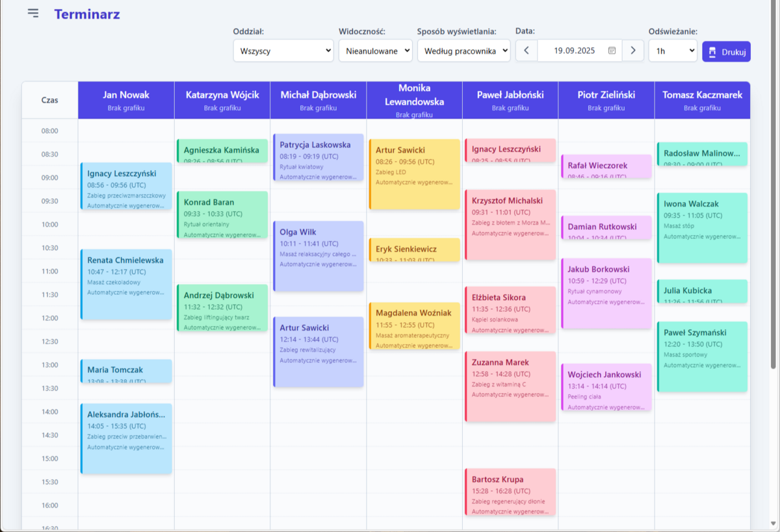Expand the Oddział dropdown
Viewport: 780px width, 532px height.
[283, 51]
